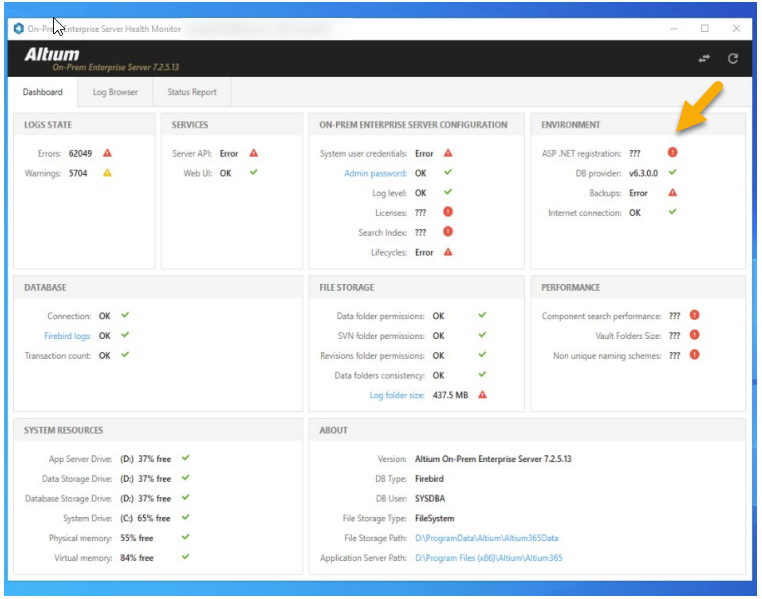Click the green check for Revisions folder permissions
Viewport: 762px width, 599px height.
[482, 355]
